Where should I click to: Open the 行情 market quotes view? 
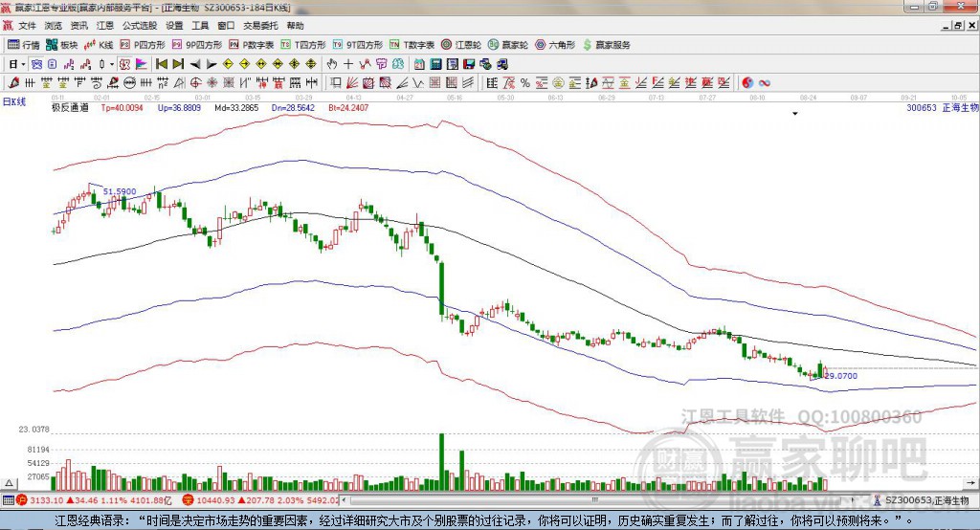click(24, 45)
